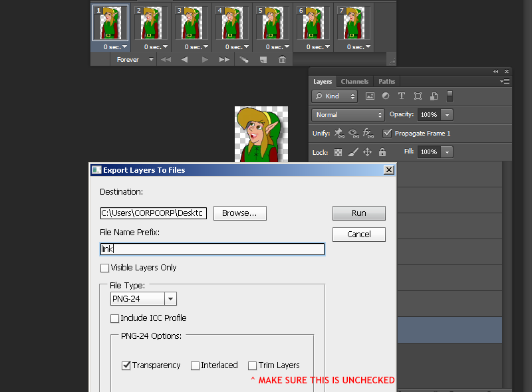Lock layer position with move icon
Image resolution: width=532 pixels, height=392 pixels.
pos(368,152)
